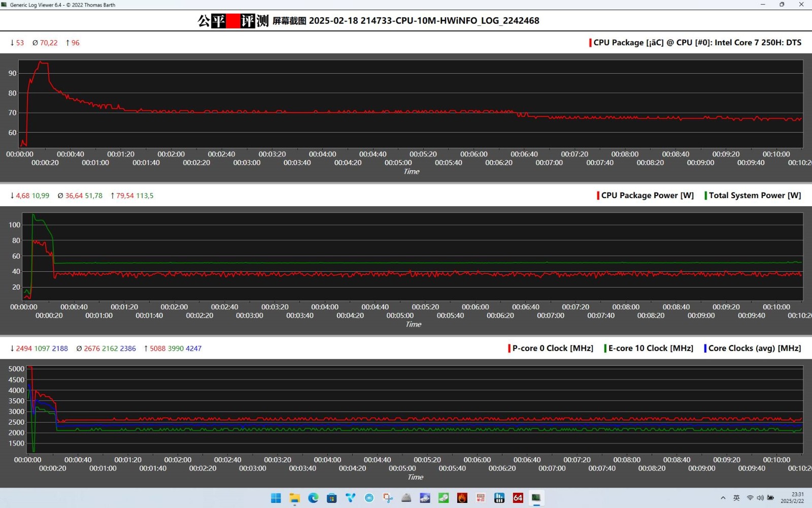Click the log title 屏幕截图 2025-02-18 header
Viewport: 812px width, 508px height.
[406, 21]
